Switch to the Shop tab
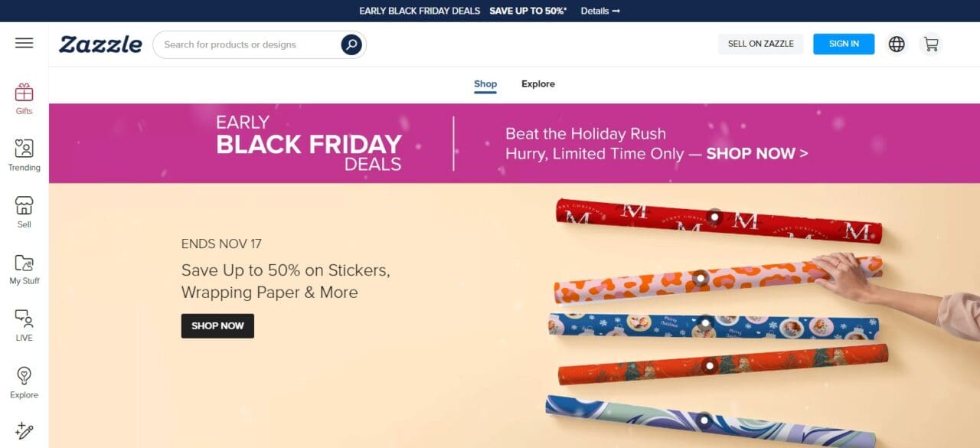 coord(485,84)
